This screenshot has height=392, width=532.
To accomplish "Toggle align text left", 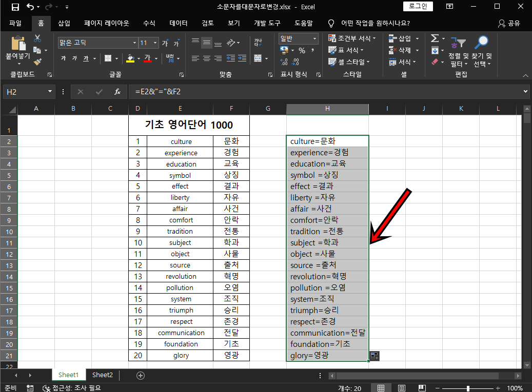I will 195,58.
